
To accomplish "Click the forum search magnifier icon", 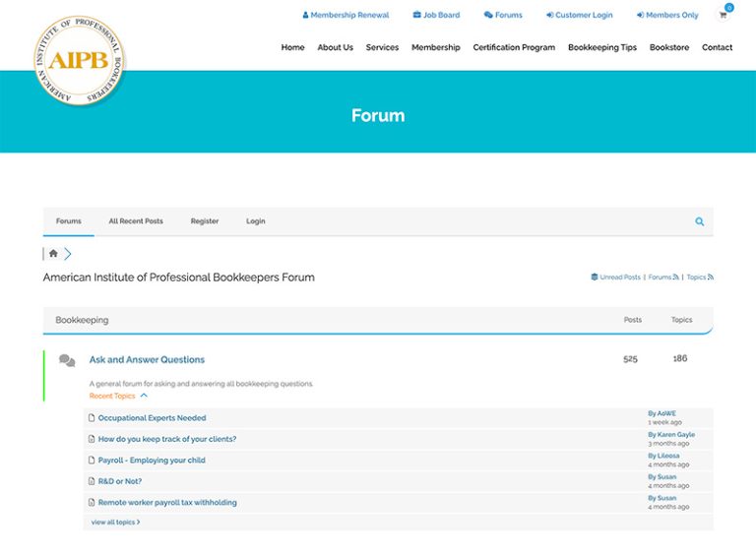I will [x=700, y=221].
